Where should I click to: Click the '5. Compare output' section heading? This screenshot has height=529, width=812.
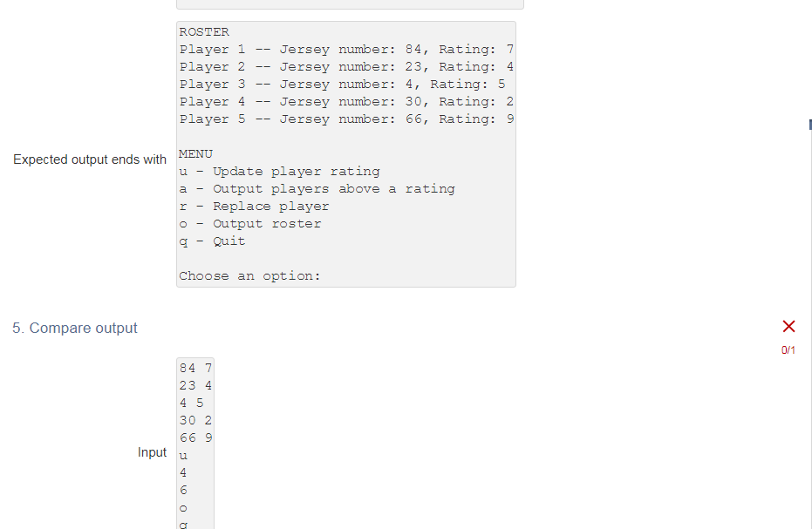tap(74, 328)
